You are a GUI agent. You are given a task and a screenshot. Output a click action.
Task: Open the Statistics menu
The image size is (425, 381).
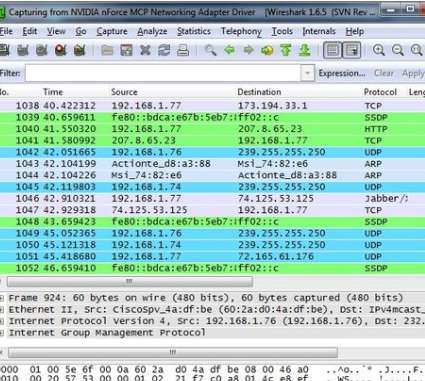pos(194,31)
